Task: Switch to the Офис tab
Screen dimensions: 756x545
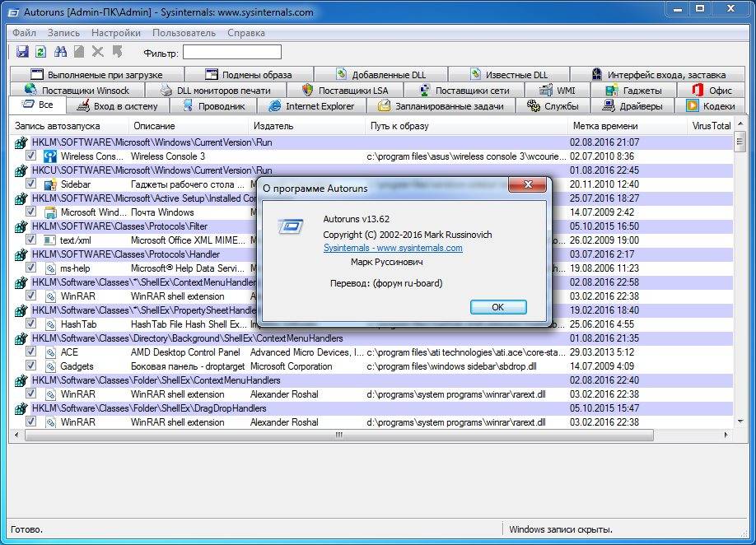Action: [712, 90]
